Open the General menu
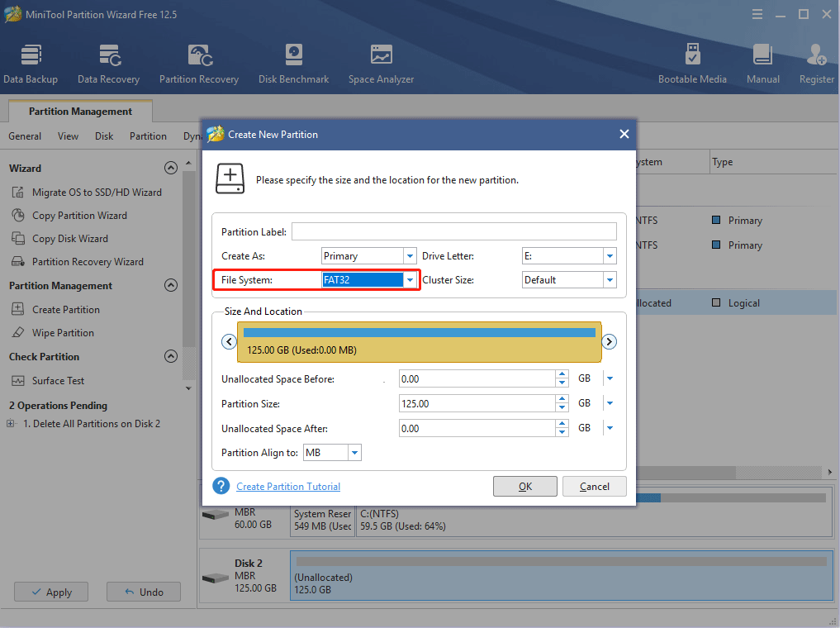Viewport: 840px width, 628px height. point(25,136)
